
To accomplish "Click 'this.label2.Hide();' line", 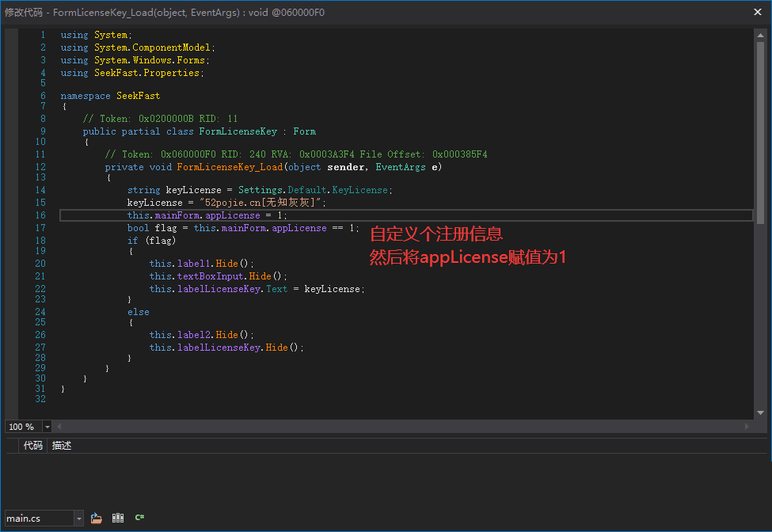I will tap(202, 335).
